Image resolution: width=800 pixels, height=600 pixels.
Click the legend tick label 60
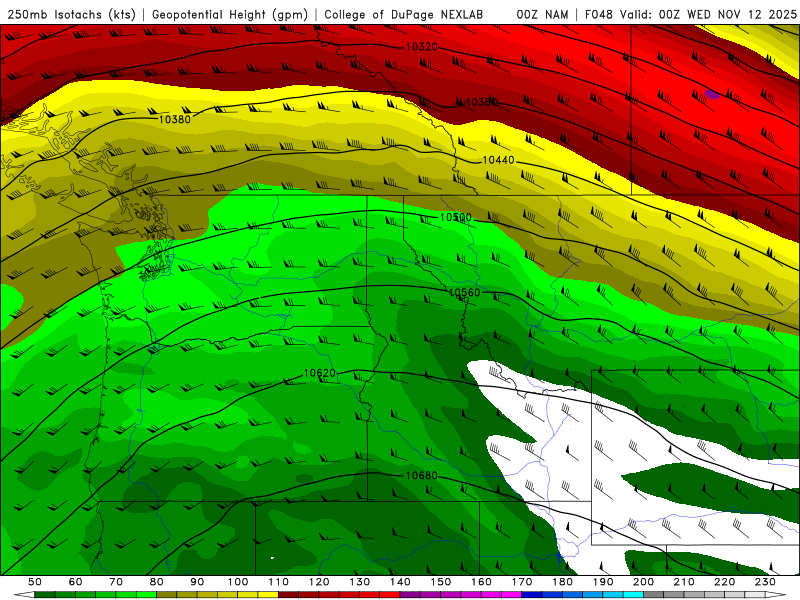(76, 582)
